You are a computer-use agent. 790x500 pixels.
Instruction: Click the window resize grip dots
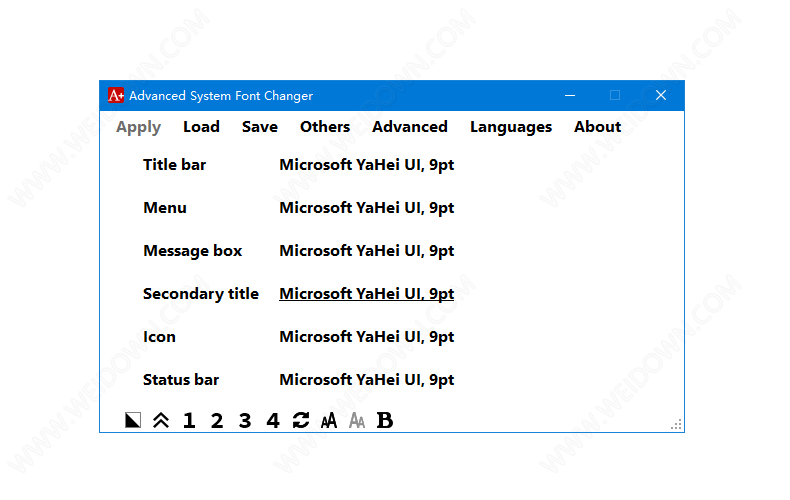click(x=676, y=424)
